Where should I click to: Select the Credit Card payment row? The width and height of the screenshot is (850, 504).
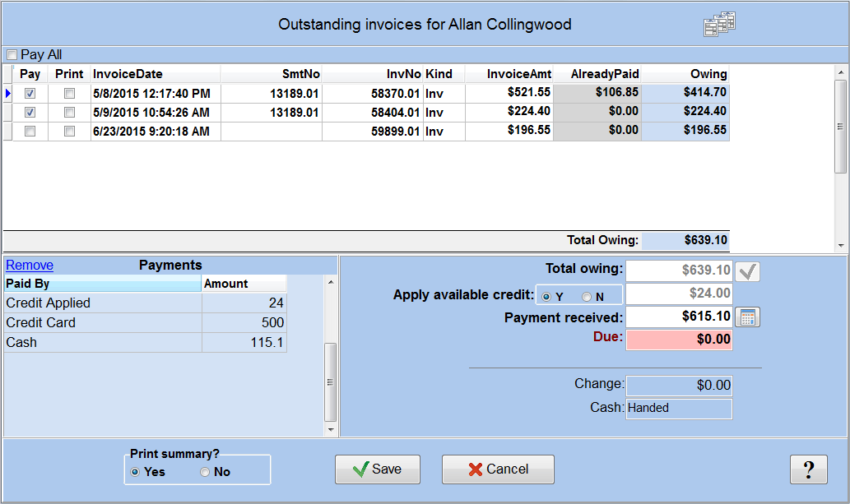point(103,322)
